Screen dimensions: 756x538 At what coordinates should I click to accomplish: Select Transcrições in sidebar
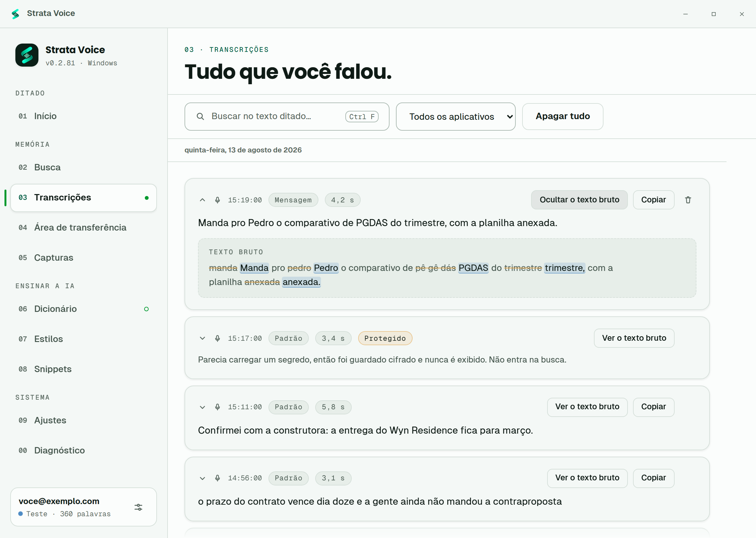pos(84,198)
